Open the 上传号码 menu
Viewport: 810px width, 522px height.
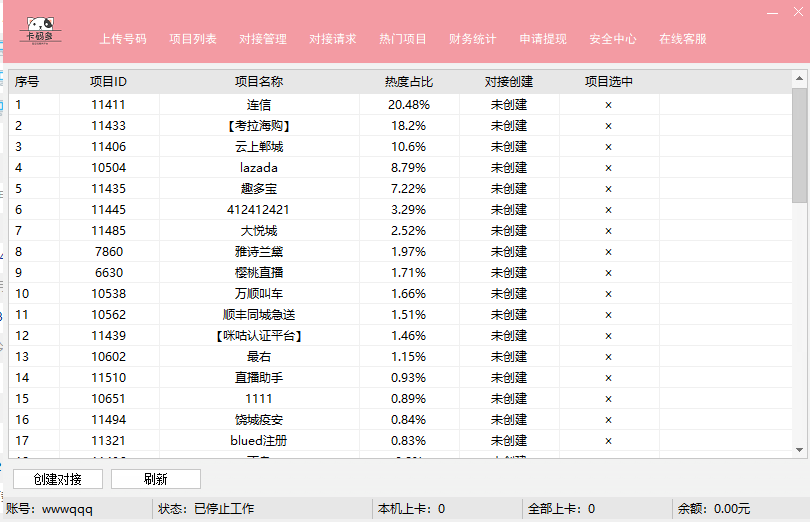point(123,39)
